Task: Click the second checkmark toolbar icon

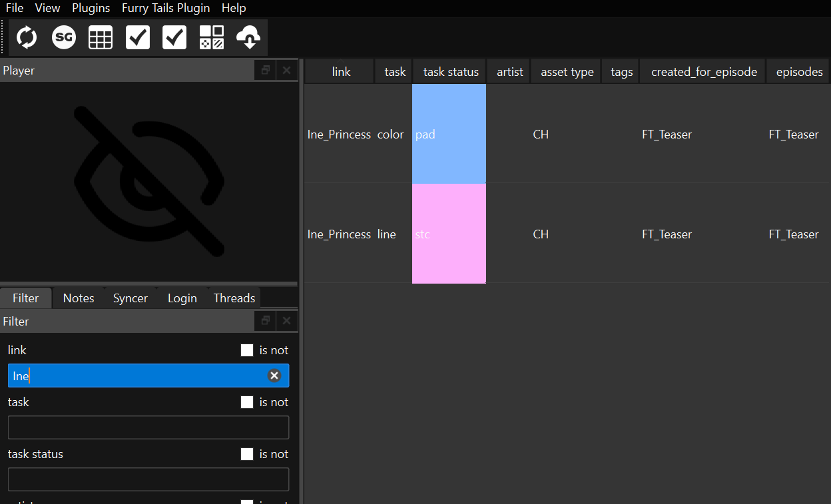Action: (x=174, y=37)
